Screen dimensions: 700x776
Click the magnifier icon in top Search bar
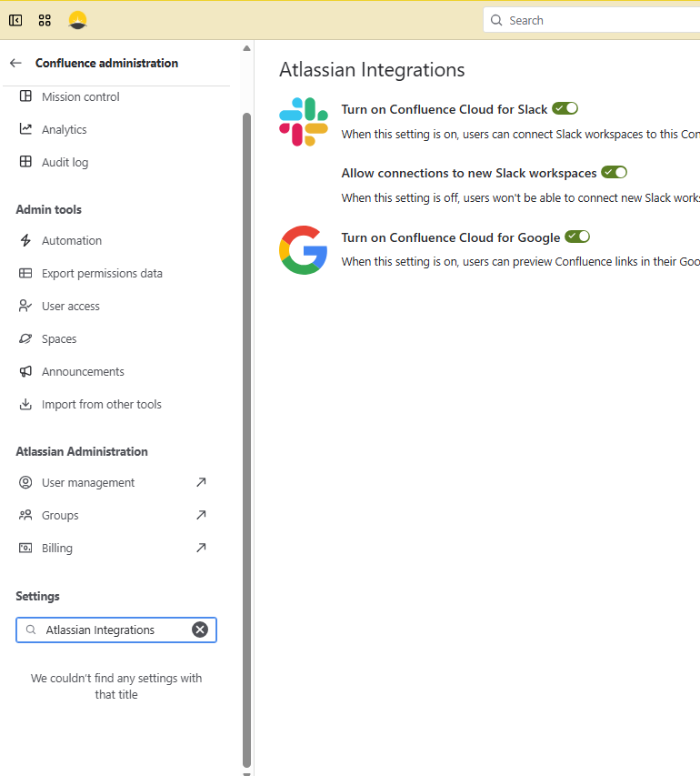point(496,20)
